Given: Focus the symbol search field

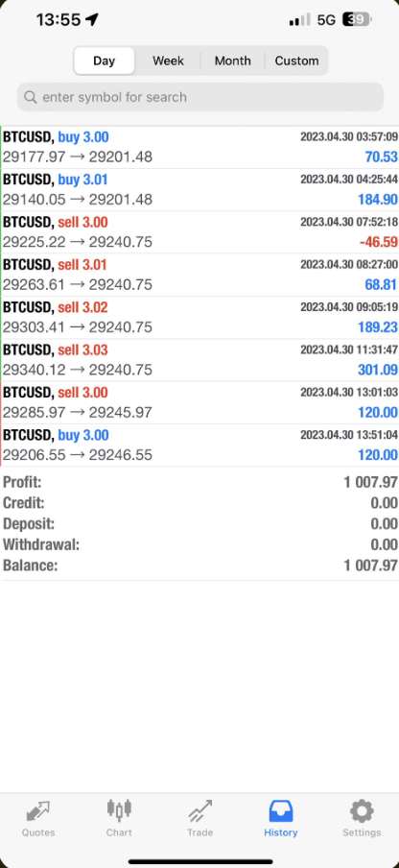Looking at the screenshot, I should pos(200,97).
